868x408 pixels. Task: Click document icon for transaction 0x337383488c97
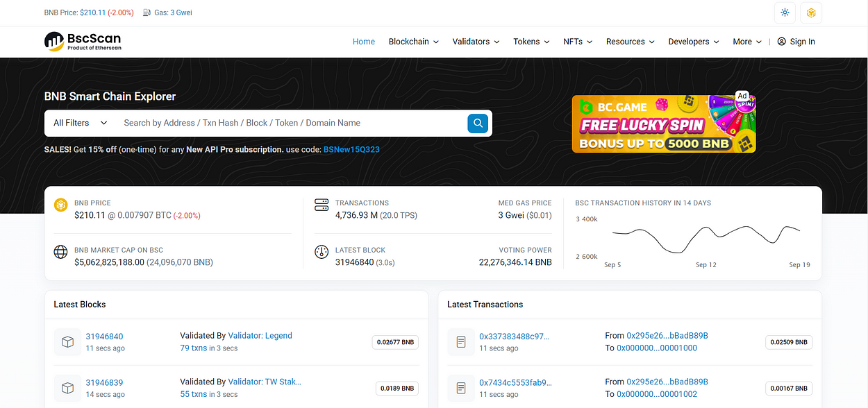pyautogui.click(x=461, y=342)
